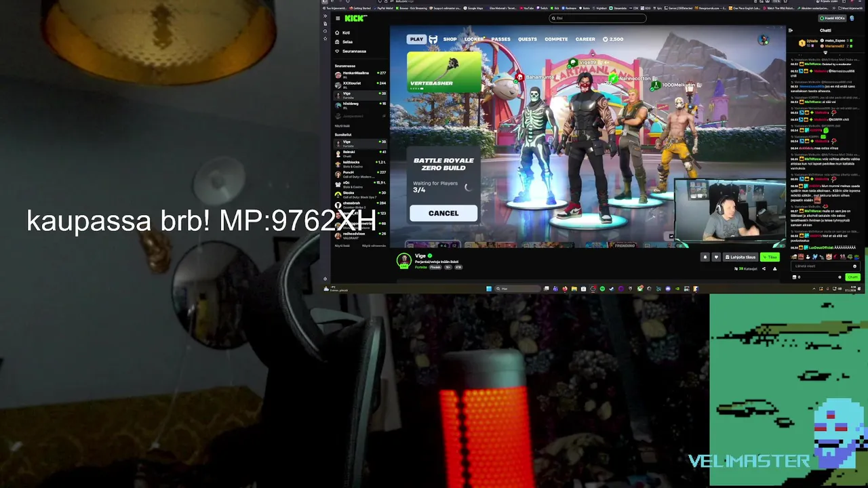The width and height of the screenshot is (868, 488).
Task: Click Fortnite SHOP tab
Action: coord(450,39)
